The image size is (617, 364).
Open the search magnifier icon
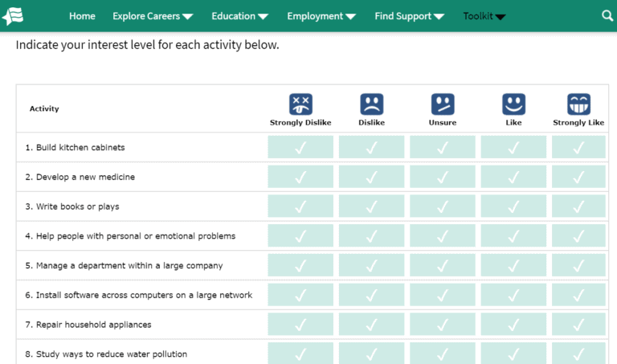coord(607,16)
